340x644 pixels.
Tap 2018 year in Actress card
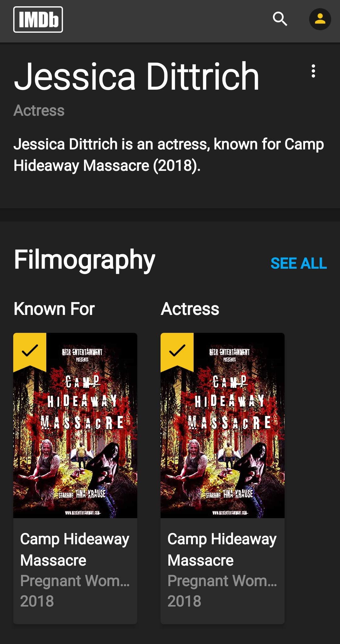coord(184,601)
